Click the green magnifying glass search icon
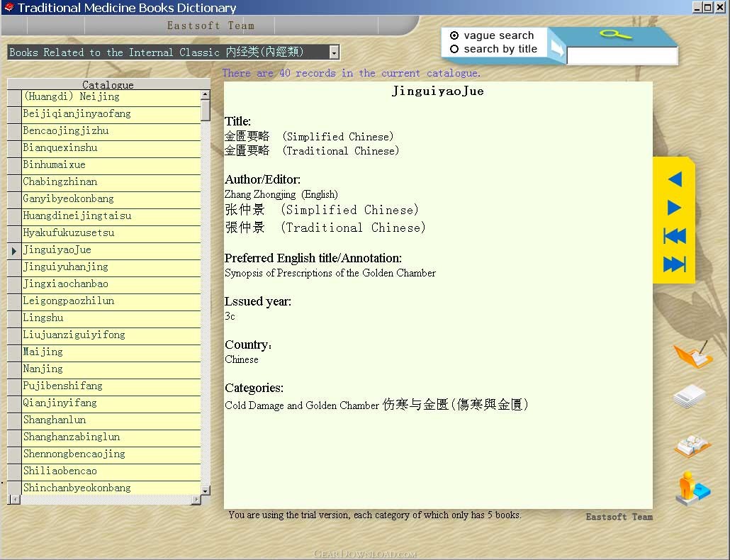Image resolution: width=730 pixels, height=560 pixels. [614, 35]
